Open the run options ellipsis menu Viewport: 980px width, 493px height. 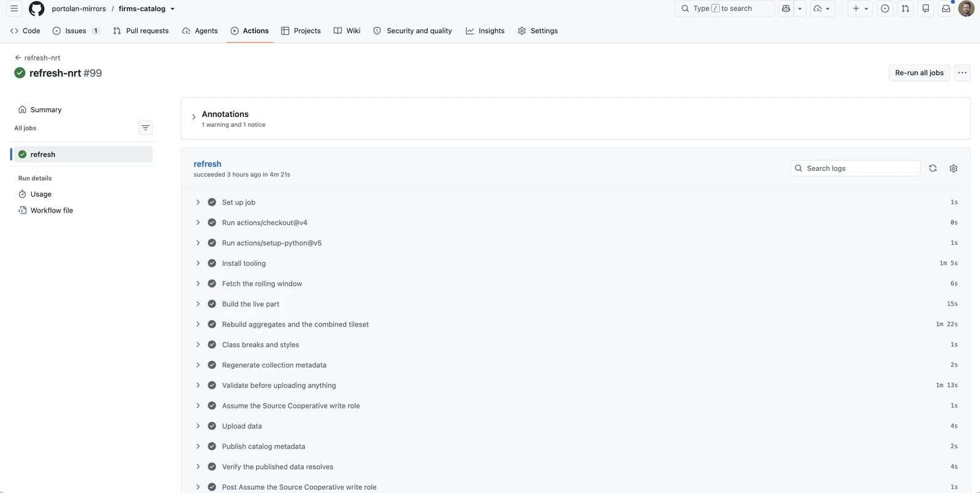(x=962, y=73)
